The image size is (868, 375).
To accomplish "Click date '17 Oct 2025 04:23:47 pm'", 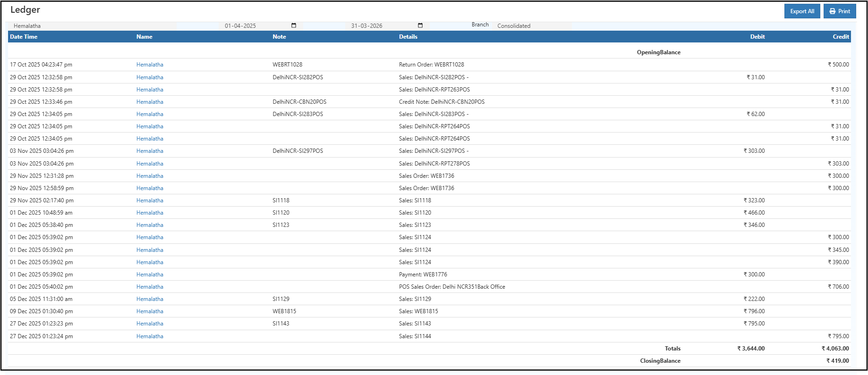I will click(41, 65).
